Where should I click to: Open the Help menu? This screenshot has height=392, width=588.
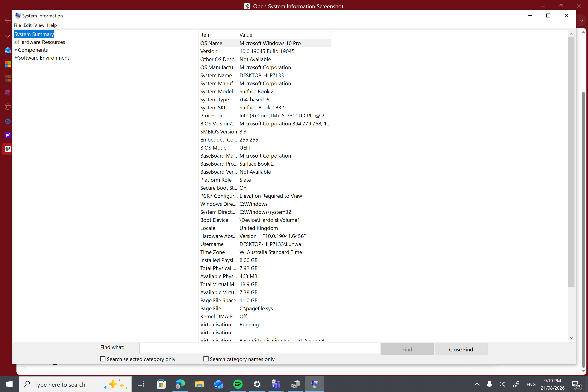[x=52, y=25]
